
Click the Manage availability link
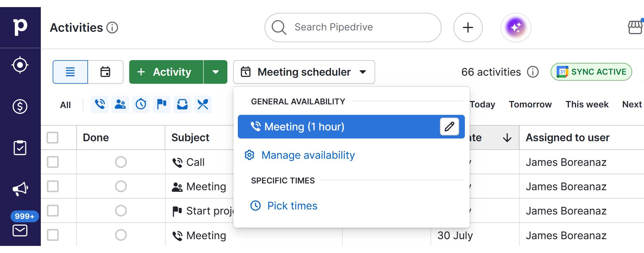pos(308,155)
